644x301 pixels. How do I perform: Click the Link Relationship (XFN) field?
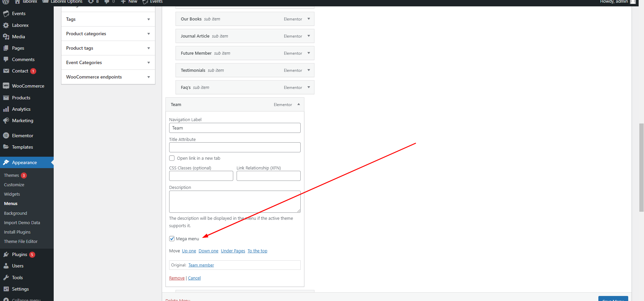pyautogui.click(x=268, y=176)
